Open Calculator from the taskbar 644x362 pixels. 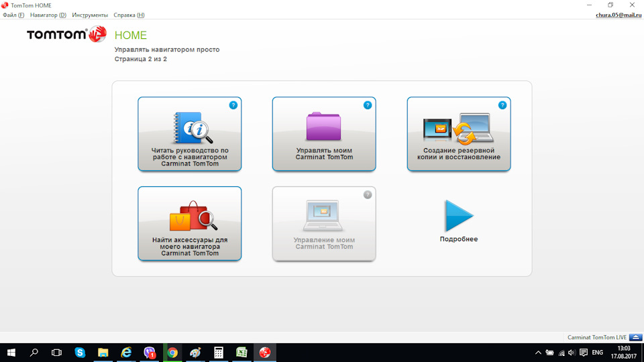[219, 353]
